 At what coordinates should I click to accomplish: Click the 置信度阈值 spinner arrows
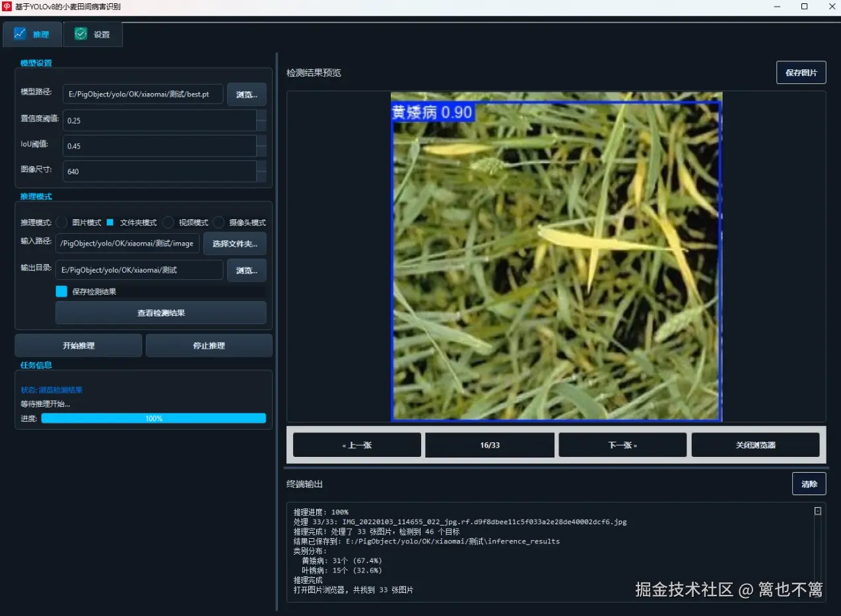click(261, 120)
